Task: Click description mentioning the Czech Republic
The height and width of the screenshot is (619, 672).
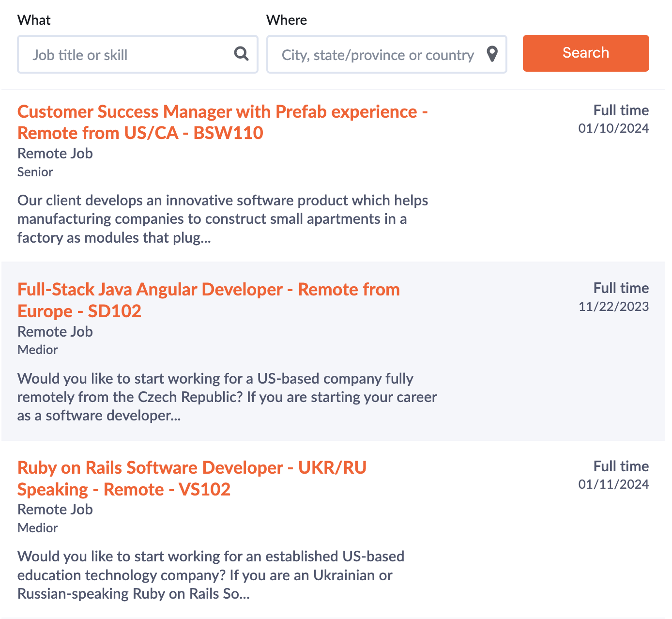Action: 227,397
